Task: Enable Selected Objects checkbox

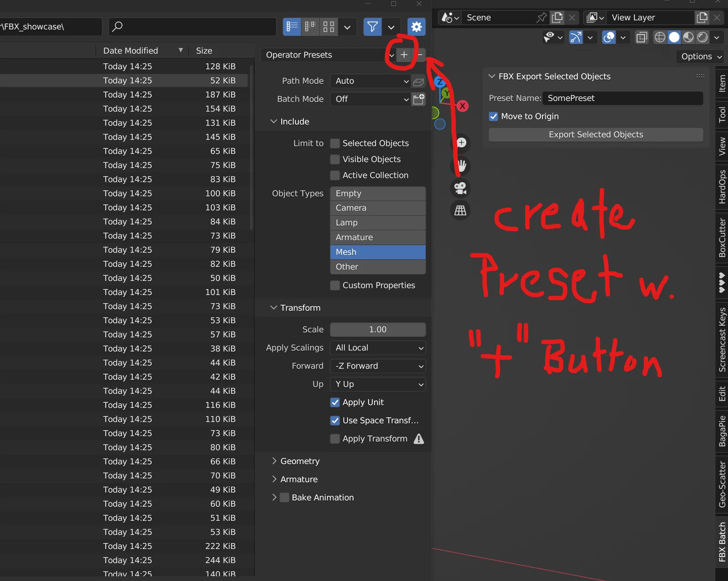Action: (335, 143)
